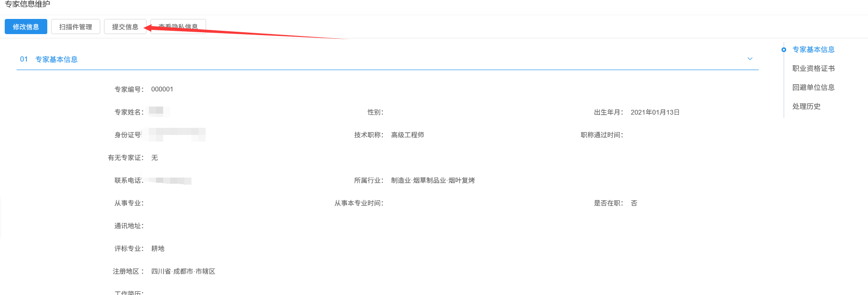Click the birth date 2021年01月13日
The image size is (868, 295).
click(x=655, y=112)
